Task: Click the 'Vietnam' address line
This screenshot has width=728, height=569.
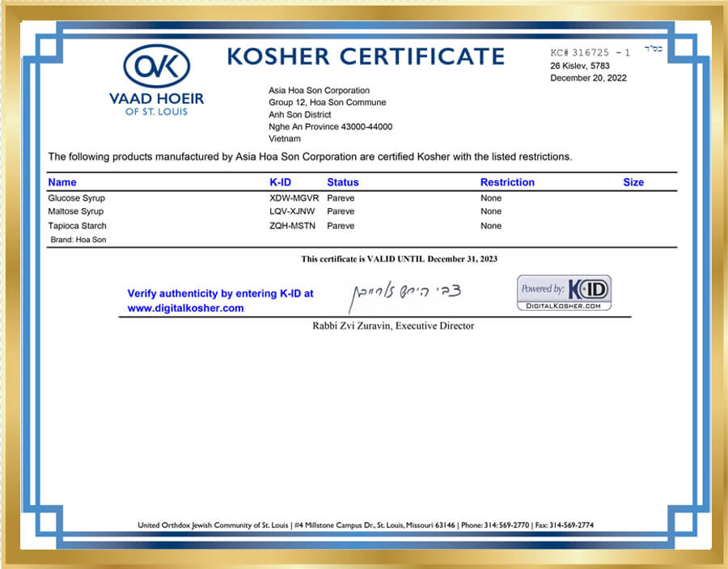Action: coord(285,139)
